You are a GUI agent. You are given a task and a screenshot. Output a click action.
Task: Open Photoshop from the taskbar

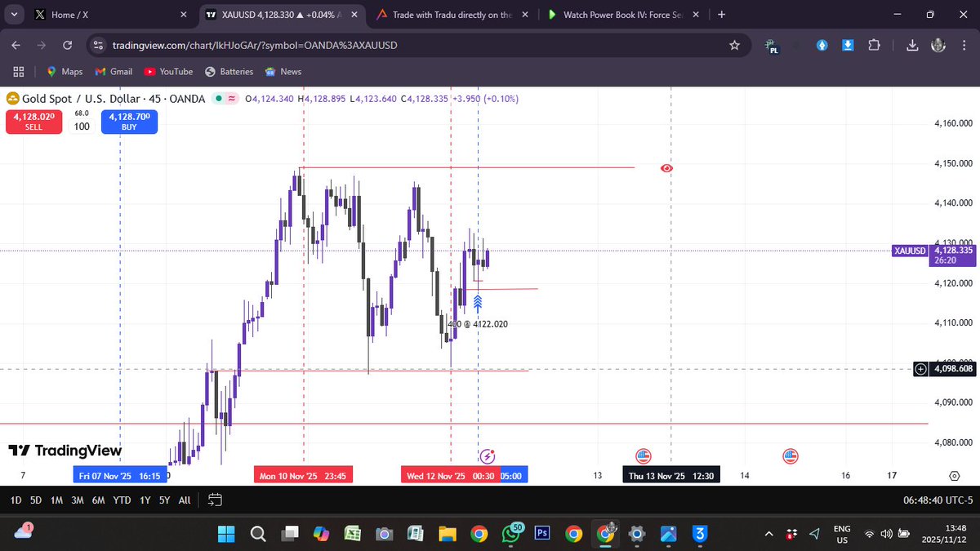(x=541, y=534)
